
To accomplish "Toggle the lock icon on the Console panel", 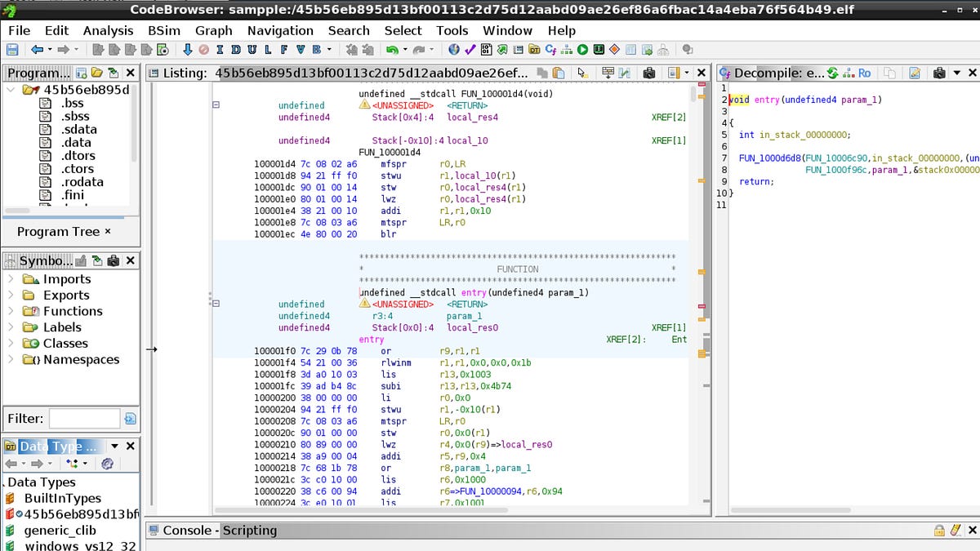I will tap(939, 531).
